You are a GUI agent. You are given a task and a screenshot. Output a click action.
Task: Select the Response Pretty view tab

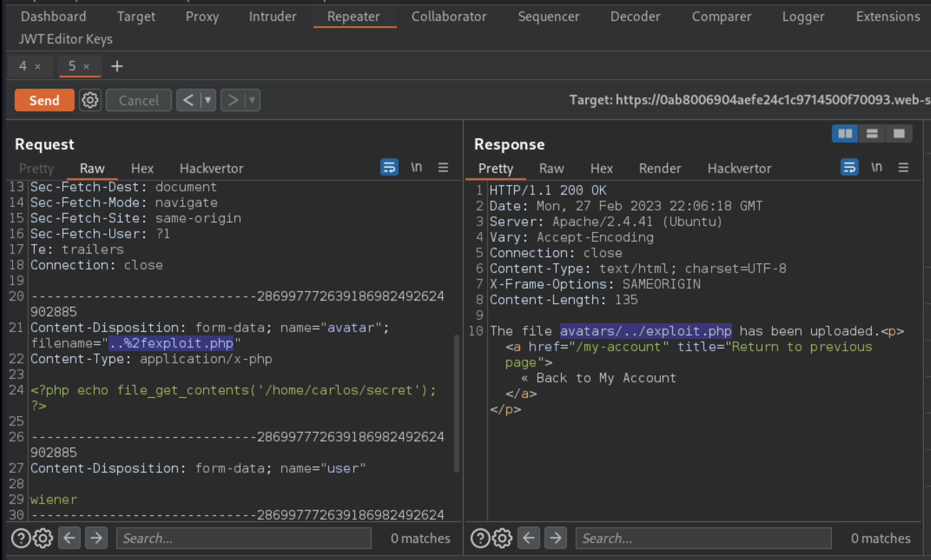coord(496,169)
